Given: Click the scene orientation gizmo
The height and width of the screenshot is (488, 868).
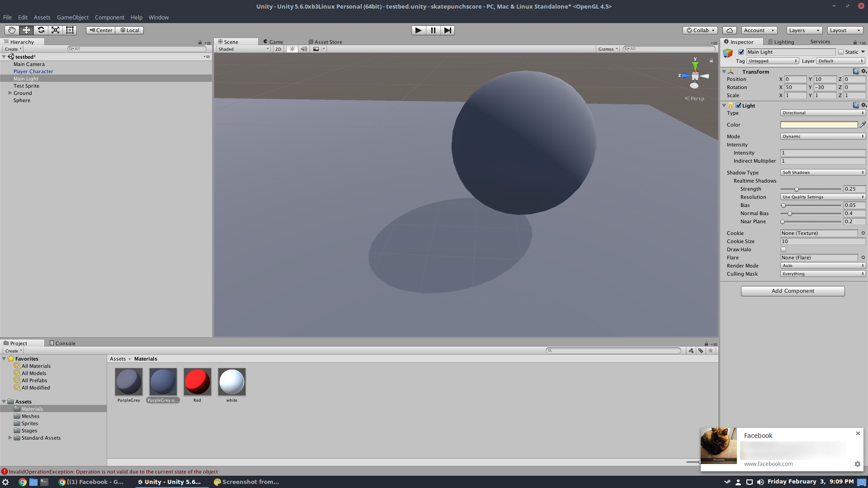Looking at the screenshot, I should (695, 76).
